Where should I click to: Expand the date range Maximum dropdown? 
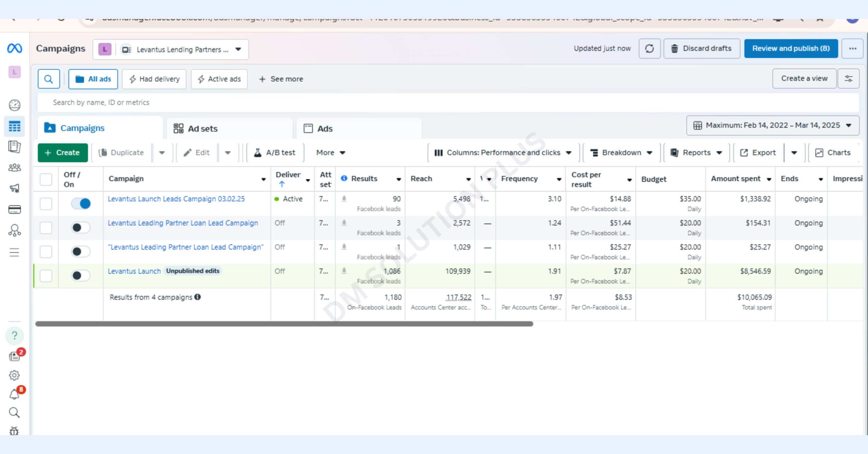coord(772,126)
